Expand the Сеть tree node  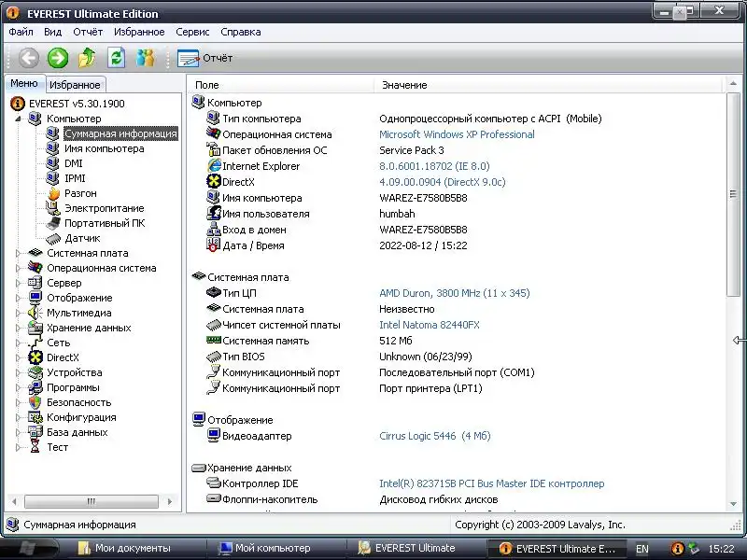18,343
